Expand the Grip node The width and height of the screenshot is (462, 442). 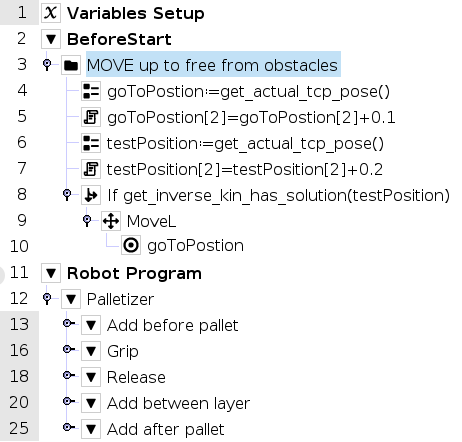(91, 351)
